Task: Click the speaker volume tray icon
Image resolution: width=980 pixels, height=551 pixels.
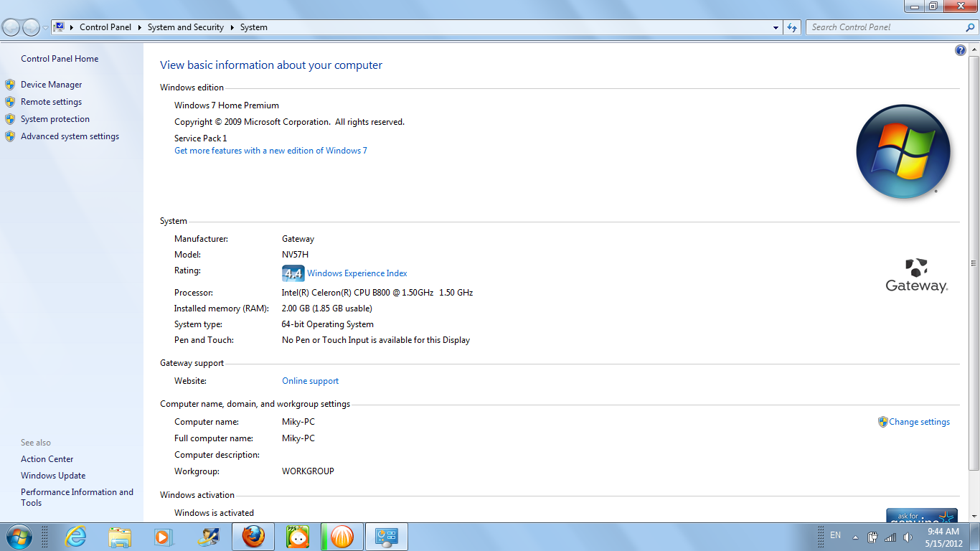Action: (908, 537)
